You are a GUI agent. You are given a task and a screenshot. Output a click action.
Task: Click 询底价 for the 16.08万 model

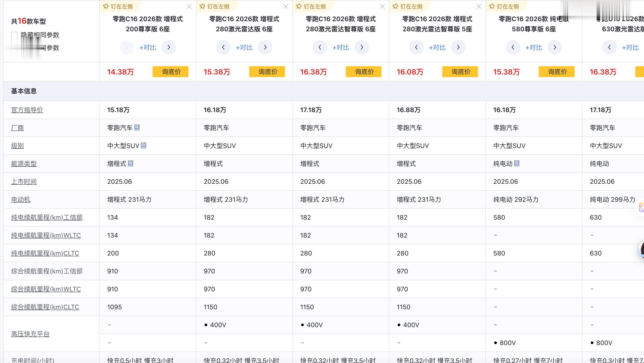(460, 72)
